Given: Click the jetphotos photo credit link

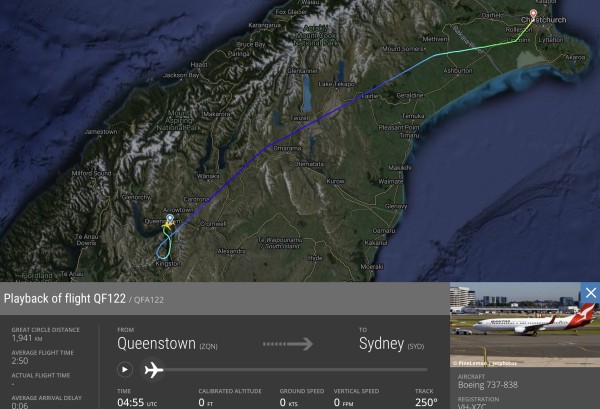Looking at the screenshot, I should (504, 363).
